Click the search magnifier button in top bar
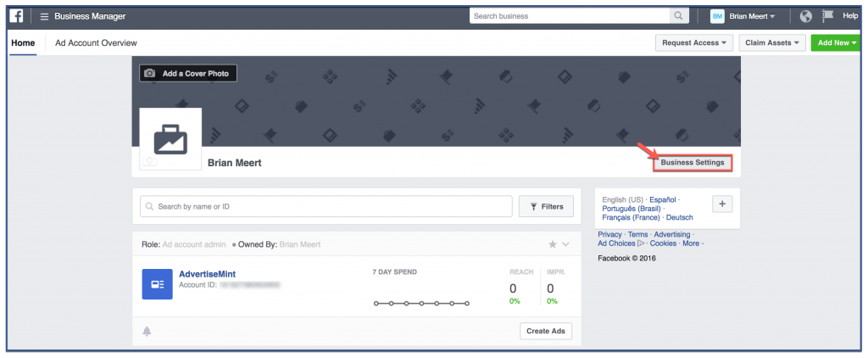 [x=679, y=16]
